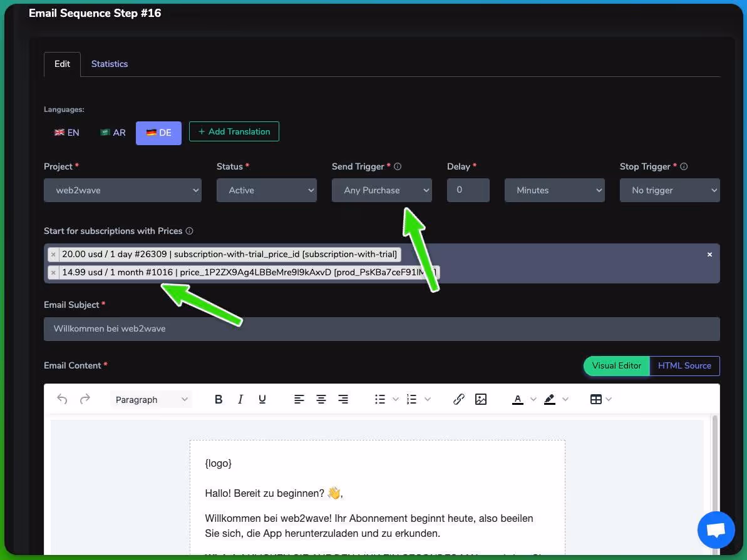Screen dimensions: 747x560
Task: Expand table options arrow
Action: [609, 399]
